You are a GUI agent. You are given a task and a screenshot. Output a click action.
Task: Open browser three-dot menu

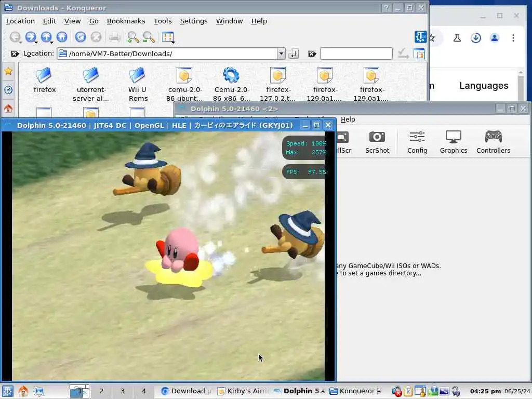(x=513, y=37)
